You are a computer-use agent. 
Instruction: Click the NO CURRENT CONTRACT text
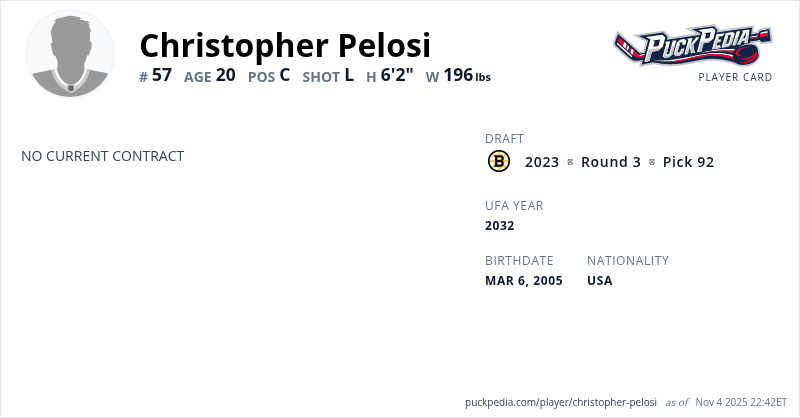[x=102, y=156]
